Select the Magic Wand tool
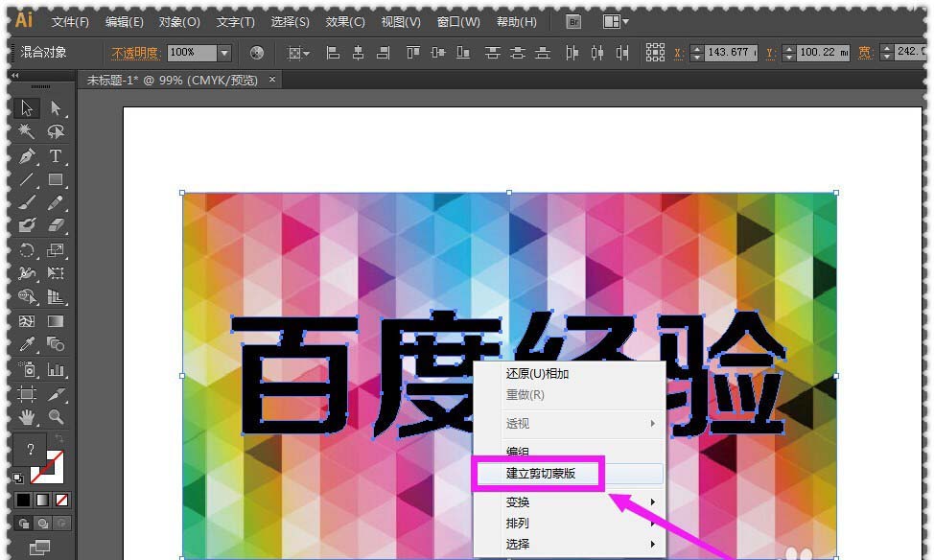The width and height of the screenshot is (934, 560). click(x=26, y=131)
